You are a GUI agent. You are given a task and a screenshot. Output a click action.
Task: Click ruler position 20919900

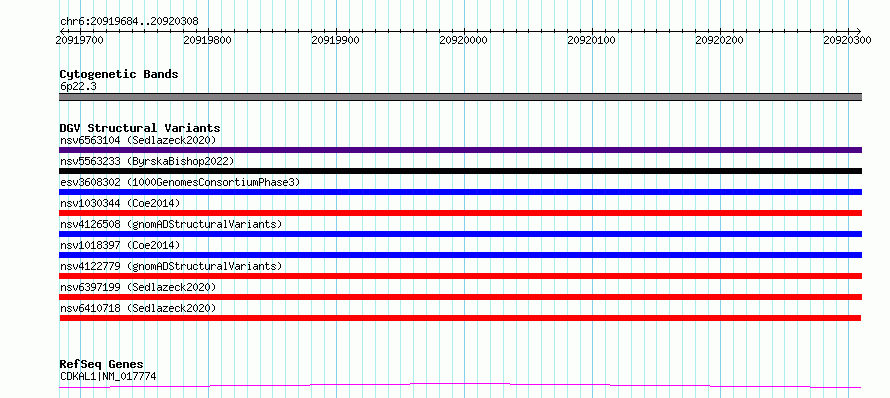pos(336,40)
